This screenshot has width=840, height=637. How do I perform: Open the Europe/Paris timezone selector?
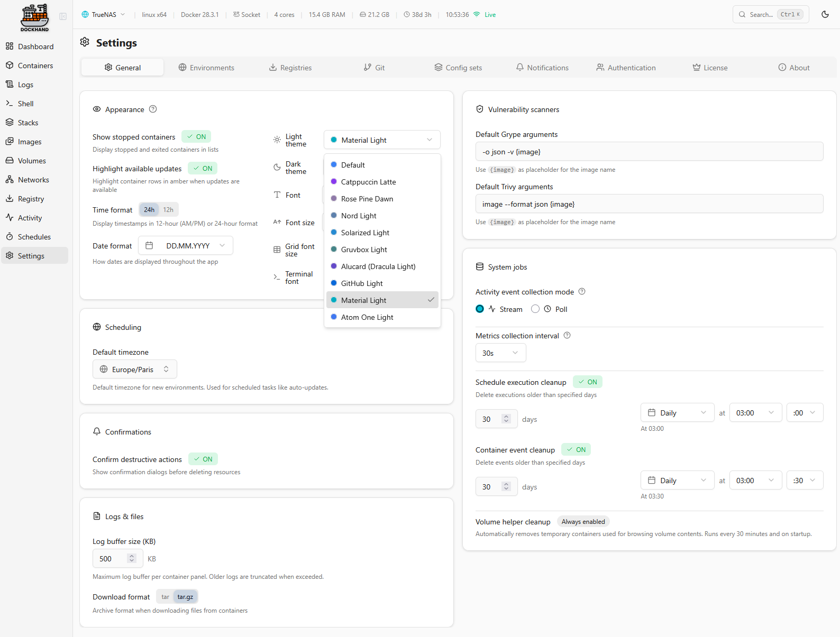tap(135, 369)
